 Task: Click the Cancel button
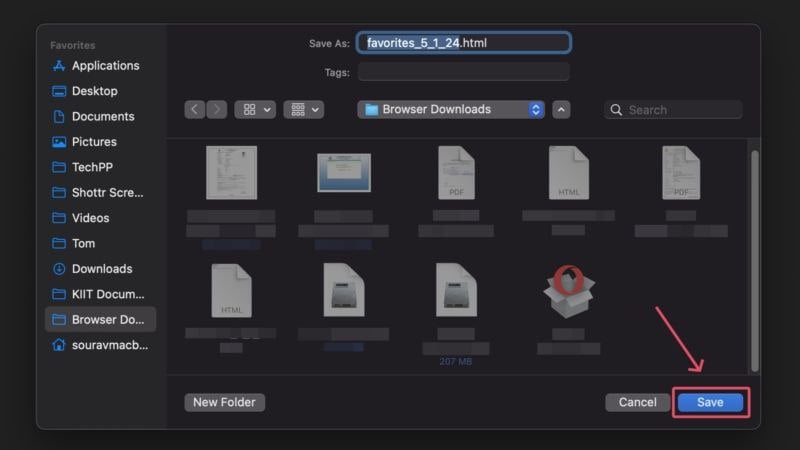638,403
